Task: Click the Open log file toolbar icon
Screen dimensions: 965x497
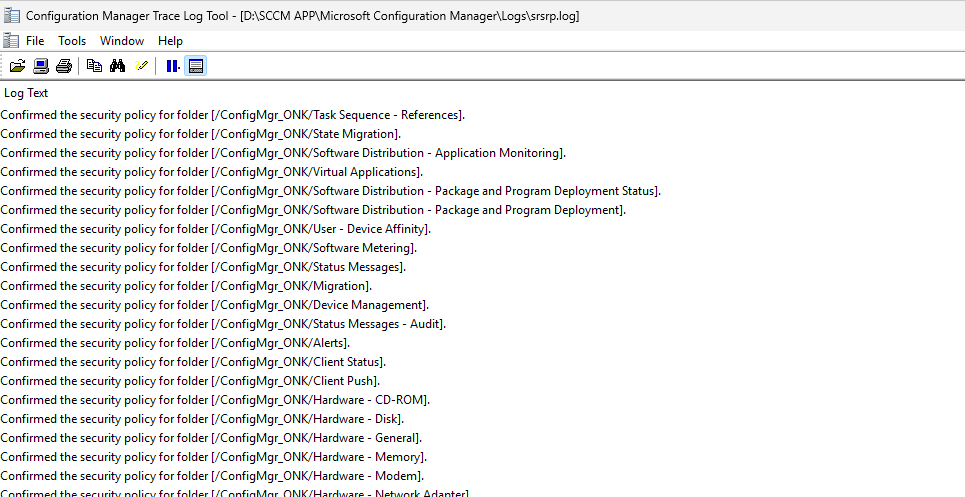Action: pos(17,66)
